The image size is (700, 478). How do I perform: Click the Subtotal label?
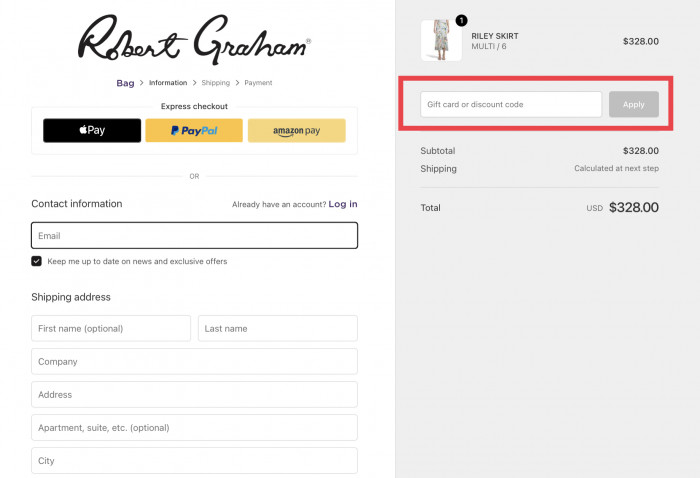point(438,151)
